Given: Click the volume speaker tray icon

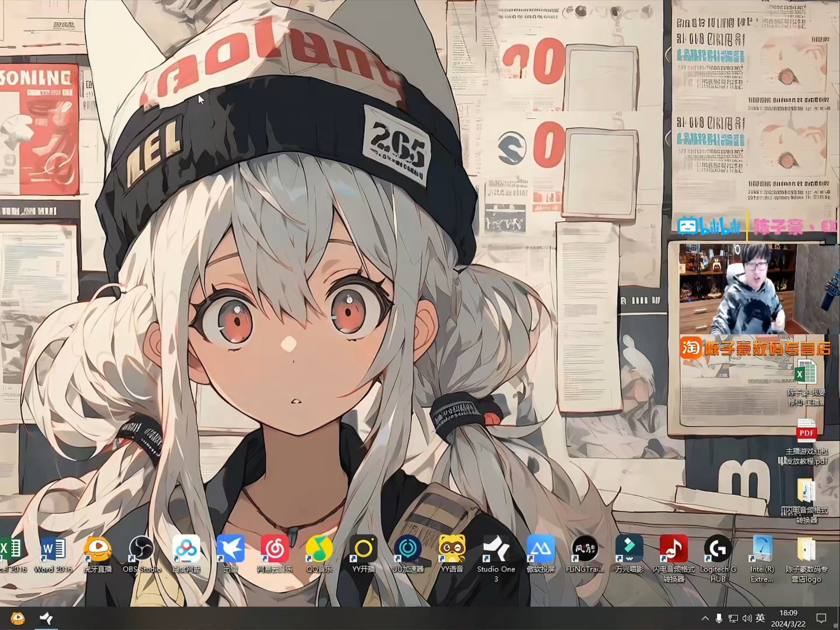Looking at the screenshot, I should point(747,618).
